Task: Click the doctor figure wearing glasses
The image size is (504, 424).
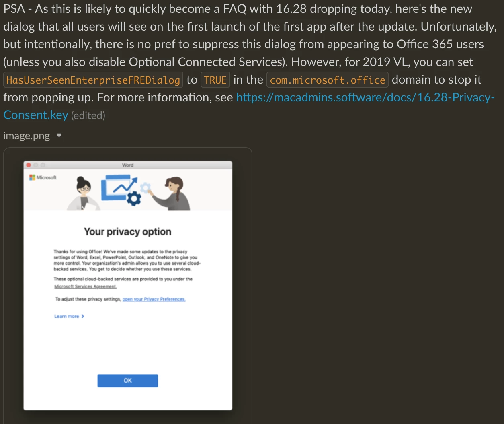Action: 84,193
